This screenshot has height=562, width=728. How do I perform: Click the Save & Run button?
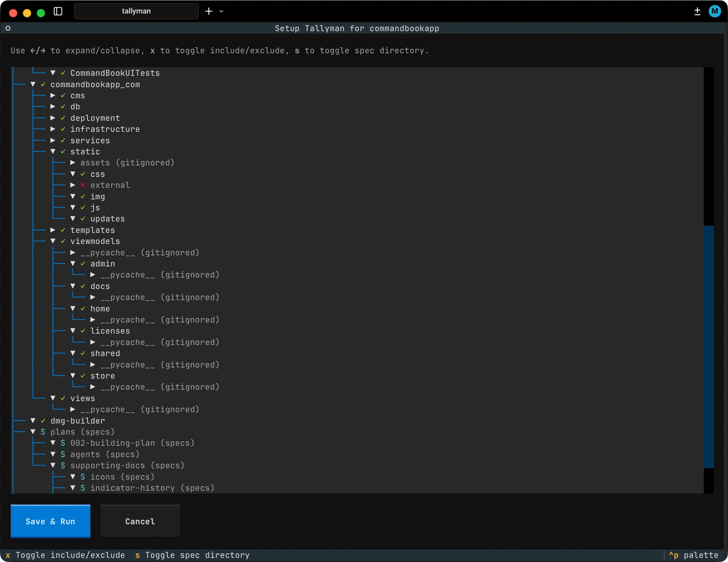51,521
